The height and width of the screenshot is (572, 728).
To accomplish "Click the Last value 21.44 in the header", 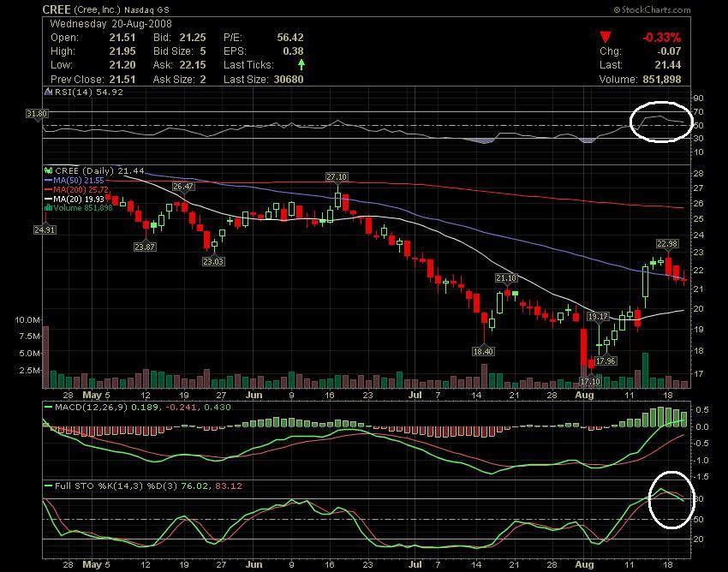I will click(x=668, y=65).
